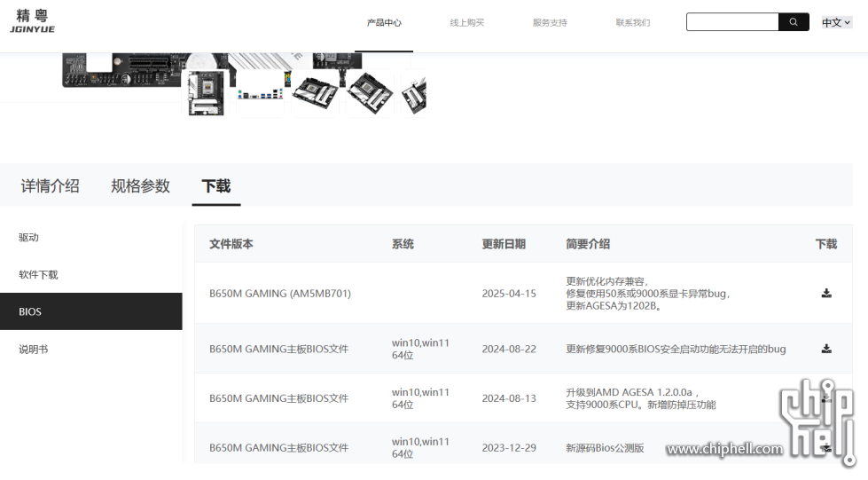Click the 更新AGESA为1202B description
Image resolution: width=868 pixels, height=480 pixels.
(x=614, y=306)
